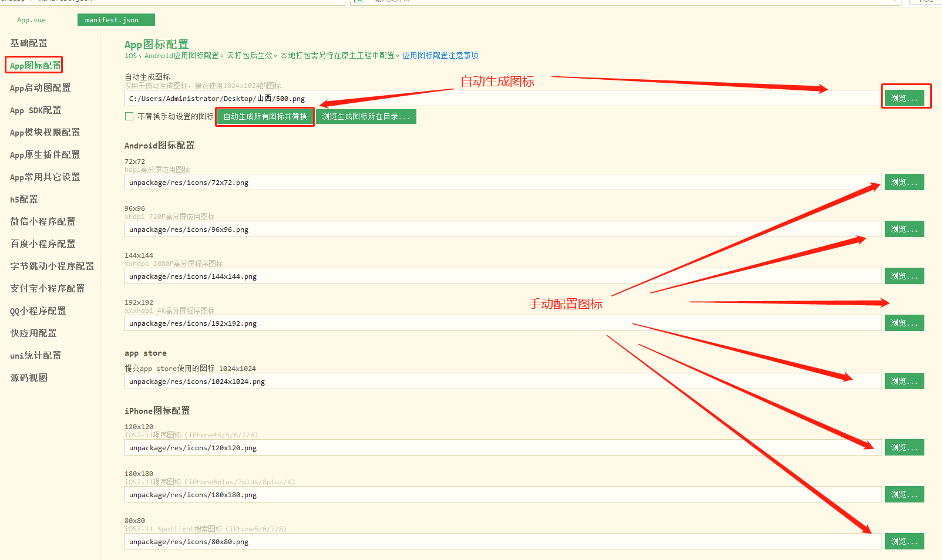Browse for the 72x72 Android icon

pyautogui.click(x=904, y=182)
